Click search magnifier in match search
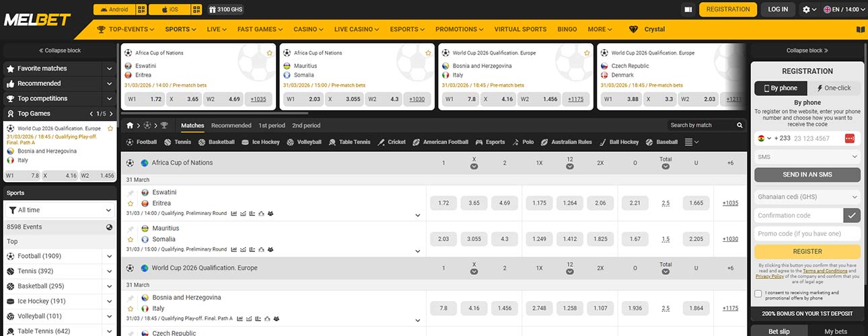 click(x=740, y=125)
